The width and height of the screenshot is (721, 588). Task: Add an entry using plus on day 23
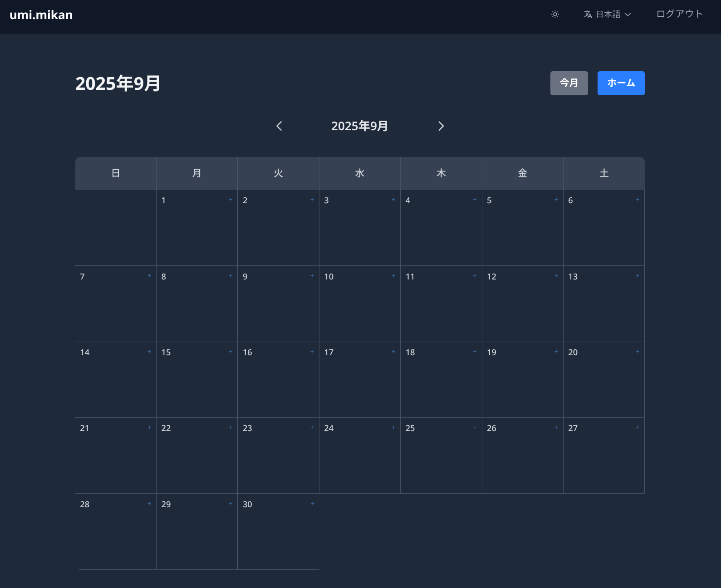click(x=312, y=427)
